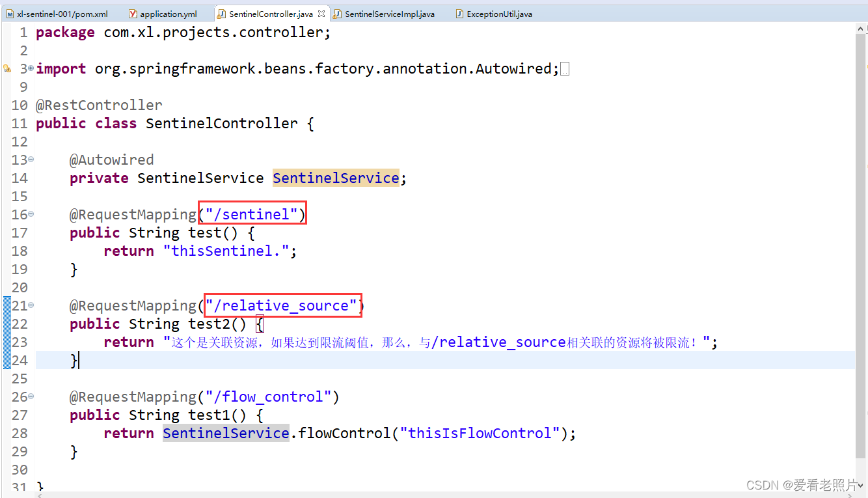This screenshot has height=498, width=868.
Task: Click the YAML icon on the application.yml tab
Action: point(133,14)
